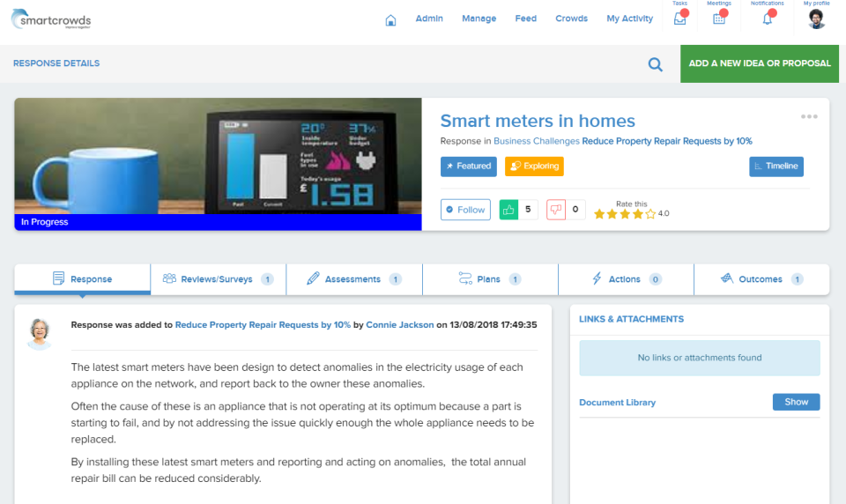Open the Admin menu
Screen dimensions: 846x504
point(429,19)
